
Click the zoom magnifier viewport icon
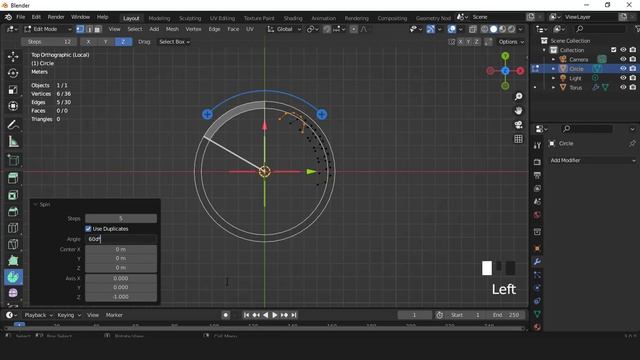(518, 96)
